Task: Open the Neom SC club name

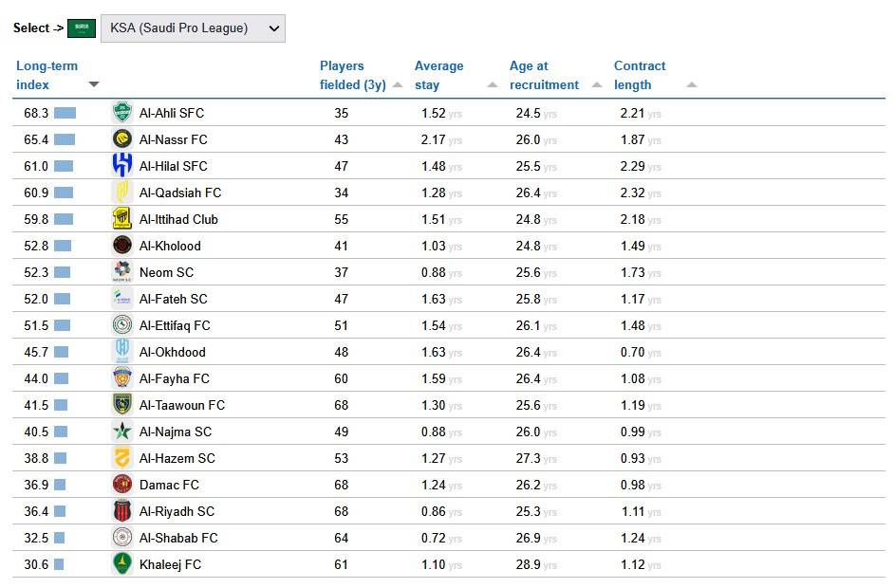Action: coord(166,272)
